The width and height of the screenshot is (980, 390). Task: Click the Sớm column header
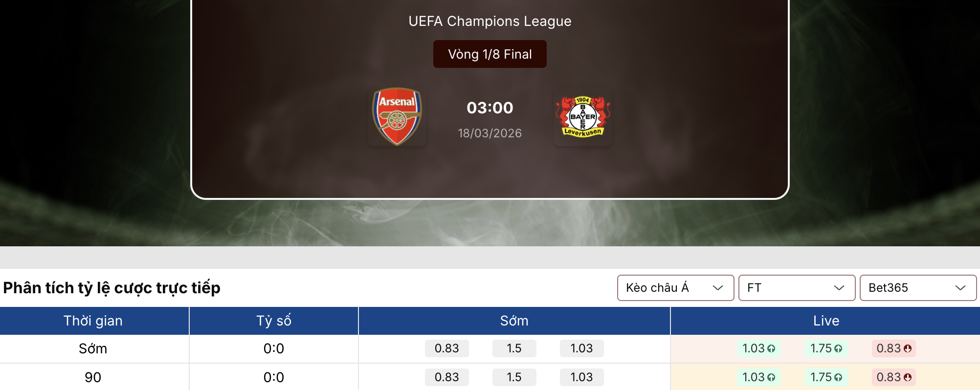point(514,321)
